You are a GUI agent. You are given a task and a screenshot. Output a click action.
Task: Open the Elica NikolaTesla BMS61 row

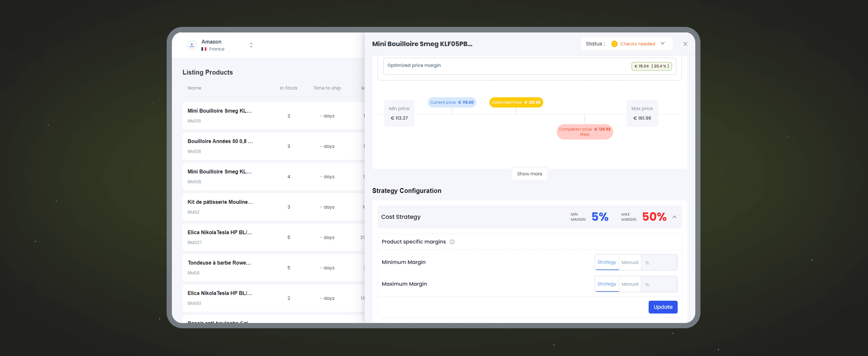(x=273, y=298)
